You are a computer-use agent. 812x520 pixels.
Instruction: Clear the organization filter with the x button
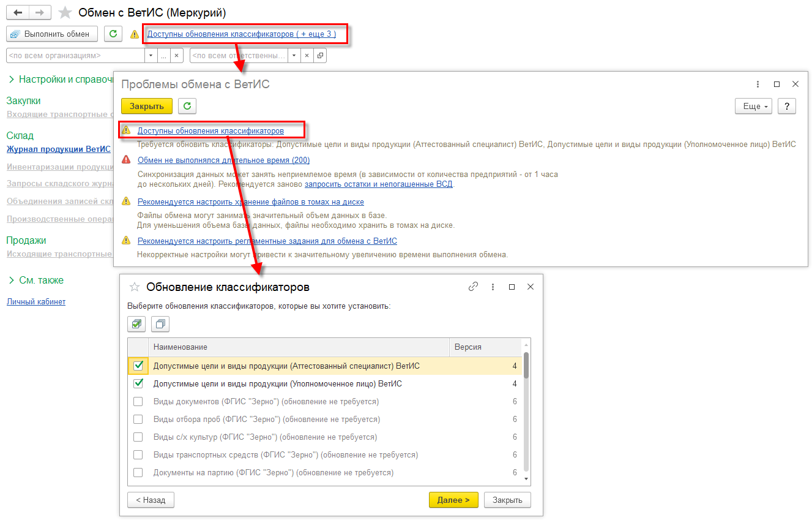(x=177, y=55)
